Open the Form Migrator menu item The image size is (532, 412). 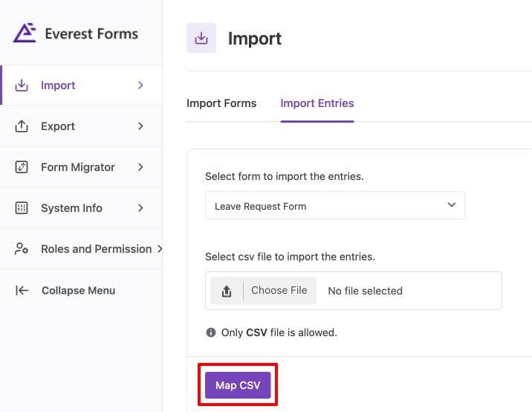[81, 167]
